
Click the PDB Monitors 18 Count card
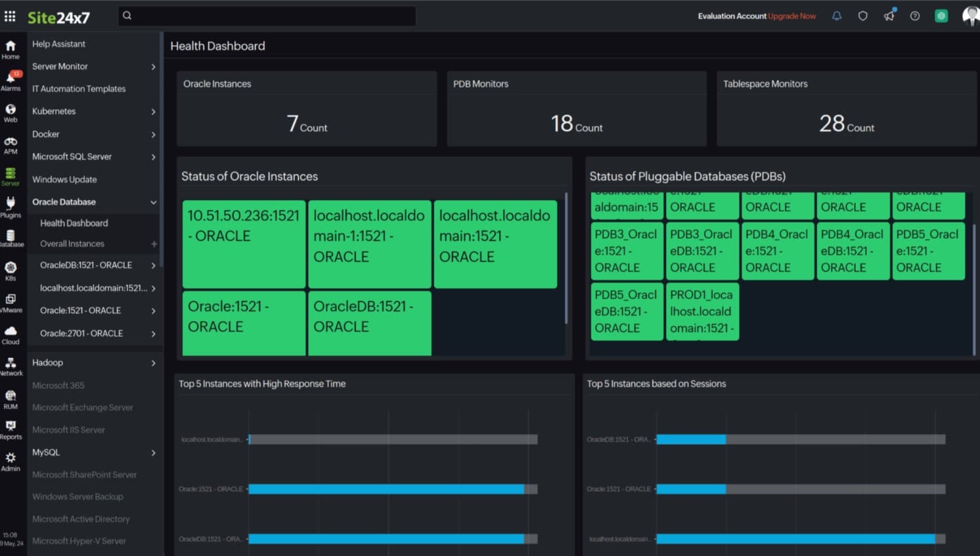click(577, 109)
